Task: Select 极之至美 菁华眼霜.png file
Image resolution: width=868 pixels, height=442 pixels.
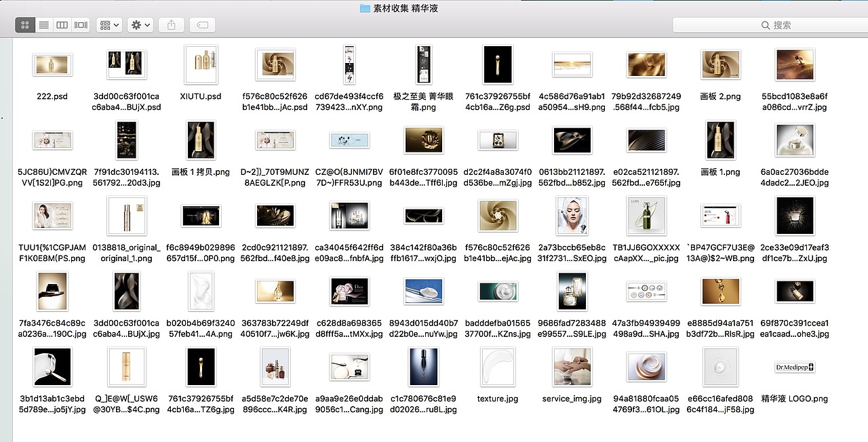Action: point(423,65)
